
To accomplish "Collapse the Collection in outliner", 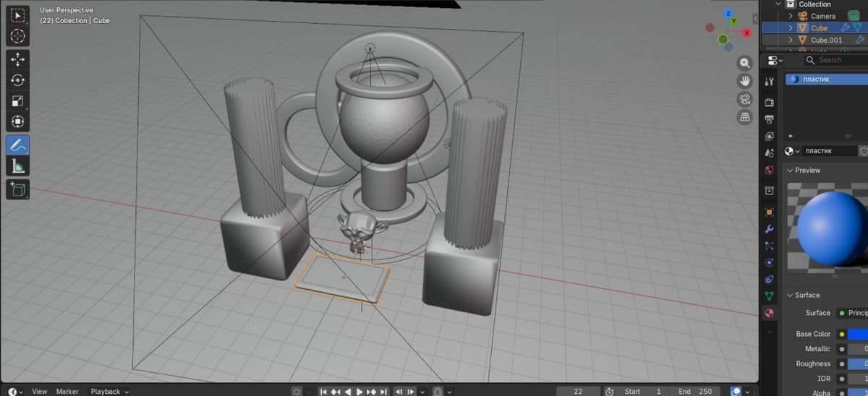I will click(x=779, y=4).
